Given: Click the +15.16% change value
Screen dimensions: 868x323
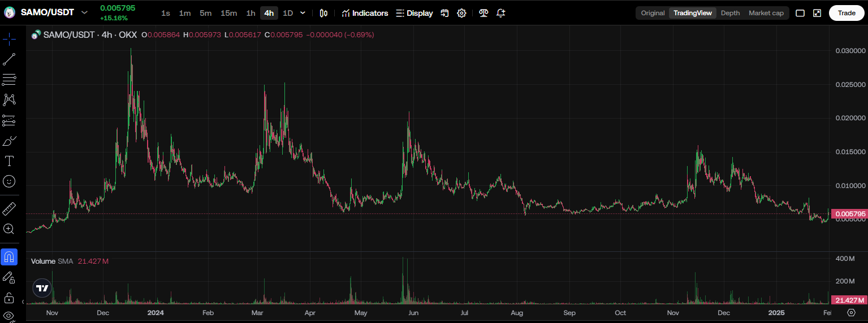Looking at the screenshot, I should [114, 18].
